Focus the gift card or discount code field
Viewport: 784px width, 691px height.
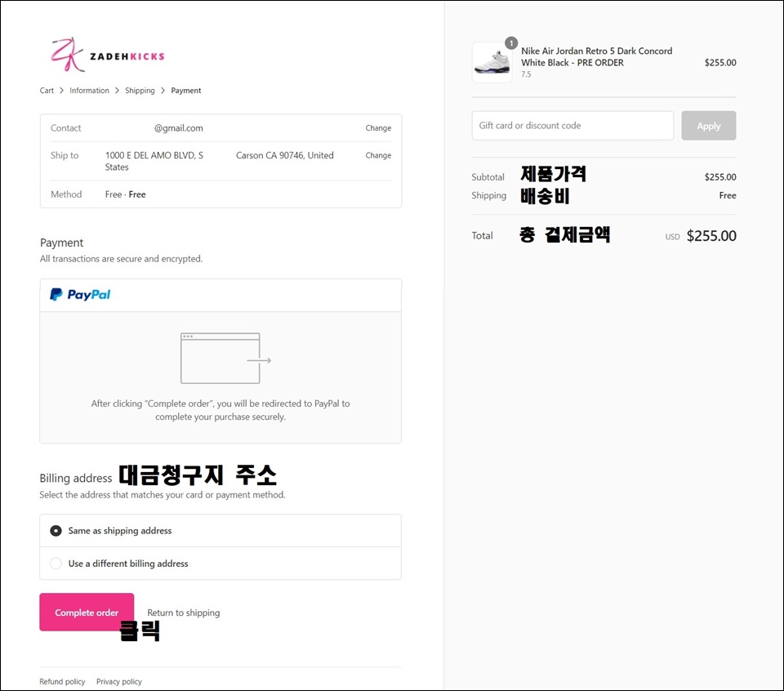(x=572, y=126)
